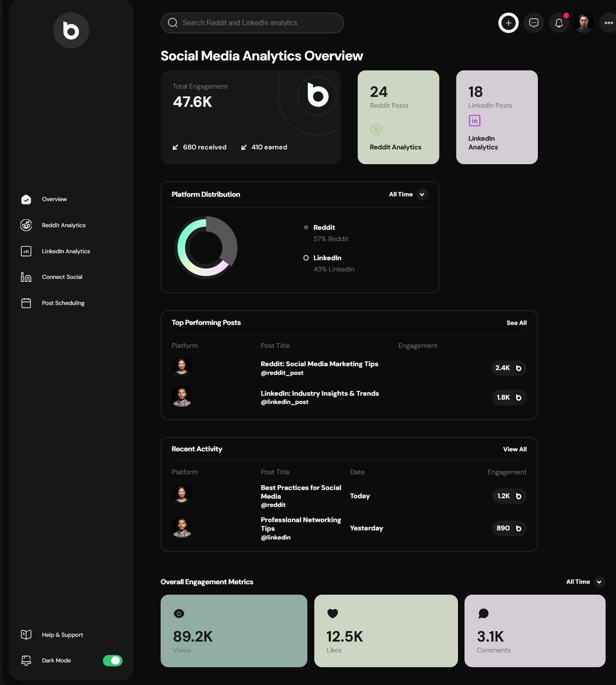The height and width of the screenshot is (685, 616).
Task: Open the user profile avatar menu
Action: coord(584,23)
